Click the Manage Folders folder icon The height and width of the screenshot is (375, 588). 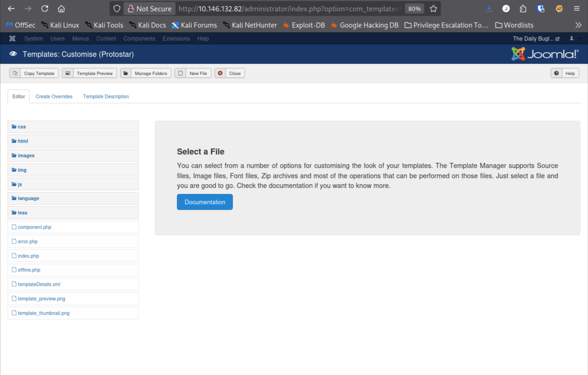pyautogui.click(x=126, y=73)
